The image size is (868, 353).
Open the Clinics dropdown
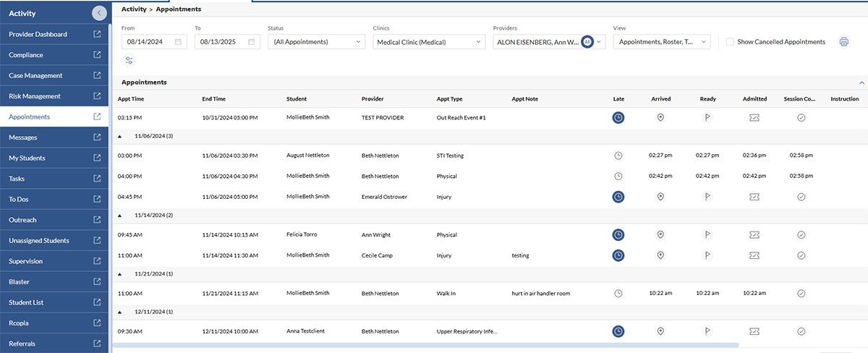428,42
